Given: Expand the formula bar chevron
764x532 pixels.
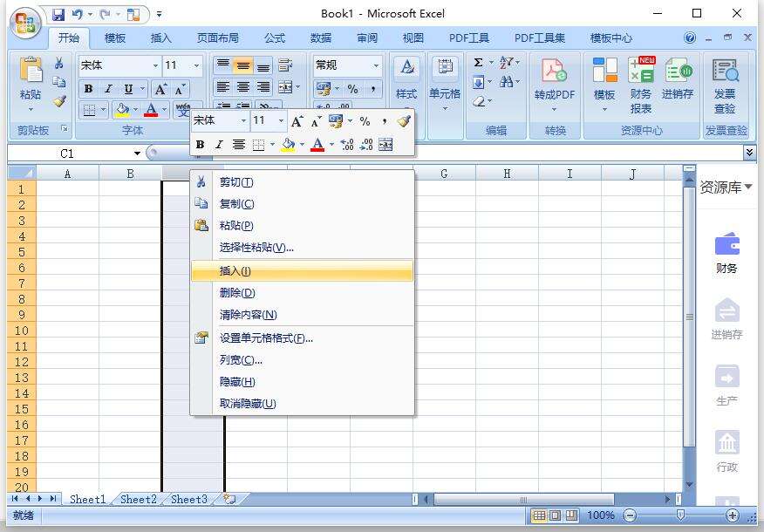Looking at the screenshot, I should [x=749, y=153].
